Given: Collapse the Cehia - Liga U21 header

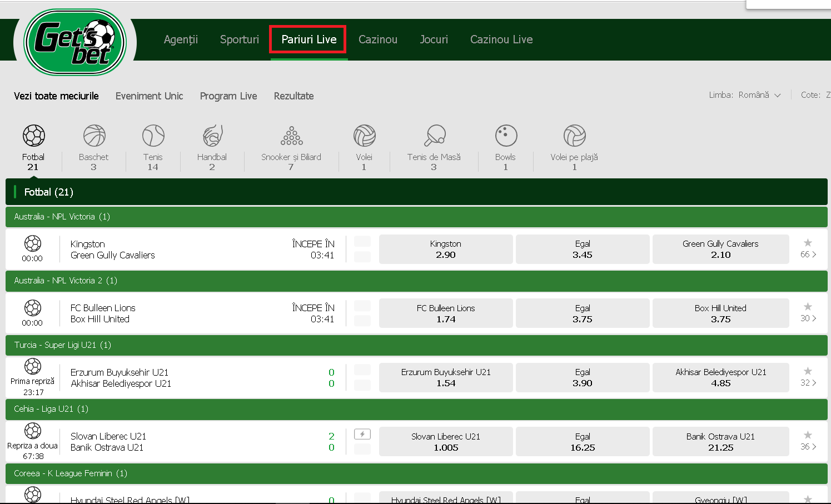Looking at the screenshot, I should tap(416, 409).
